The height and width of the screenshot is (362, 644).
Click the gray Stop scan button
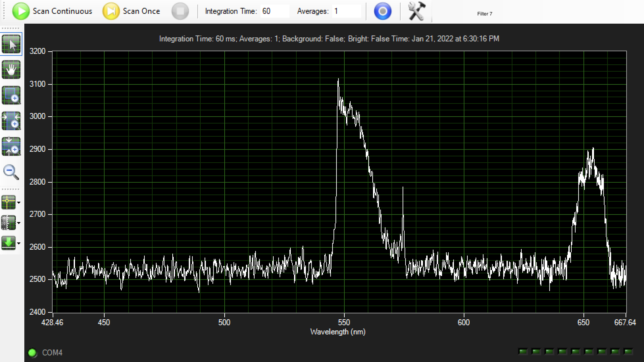tap(180, 11)
